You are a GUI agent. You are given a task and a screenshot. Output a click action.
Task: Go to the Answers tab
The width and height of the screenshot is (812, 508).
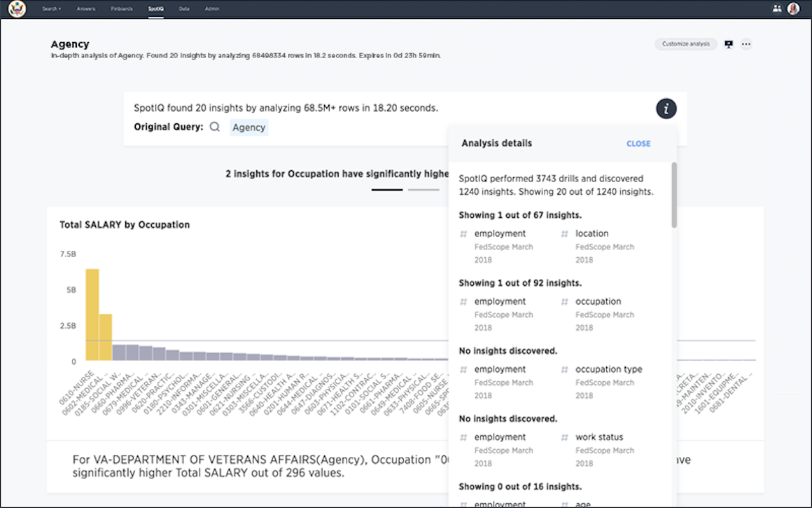coord(86,9)
